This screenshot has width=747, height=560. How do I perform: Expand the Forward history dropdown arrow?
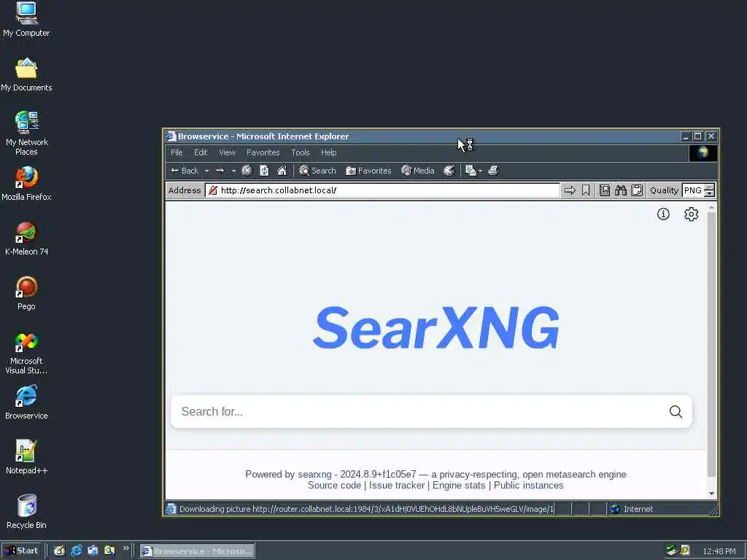point(233,171)
